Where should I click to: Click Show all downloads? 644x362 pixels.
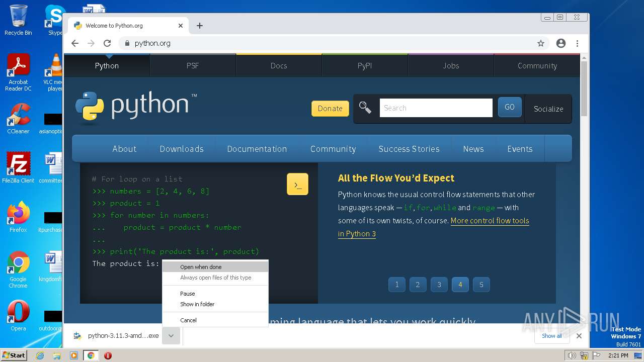coord(552,336)
